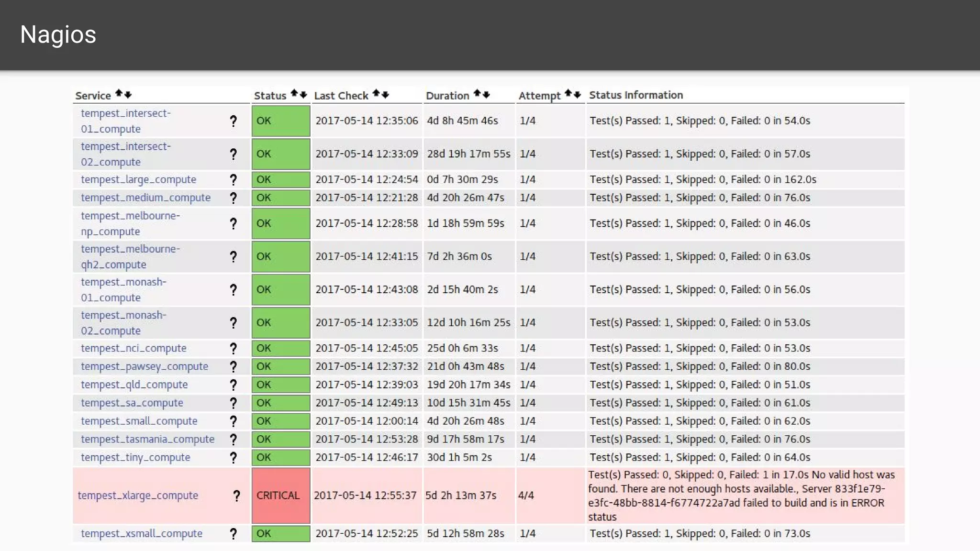Click question mark icon for tempest_medium_compute
980x551 pixels.
[233, 198]
